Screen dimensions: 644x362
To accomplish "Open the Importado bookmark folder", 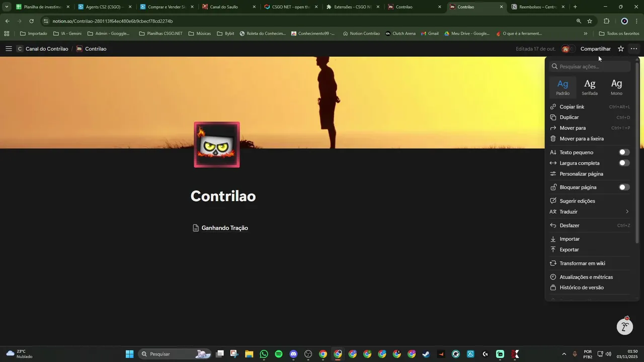I will point(33,34).
